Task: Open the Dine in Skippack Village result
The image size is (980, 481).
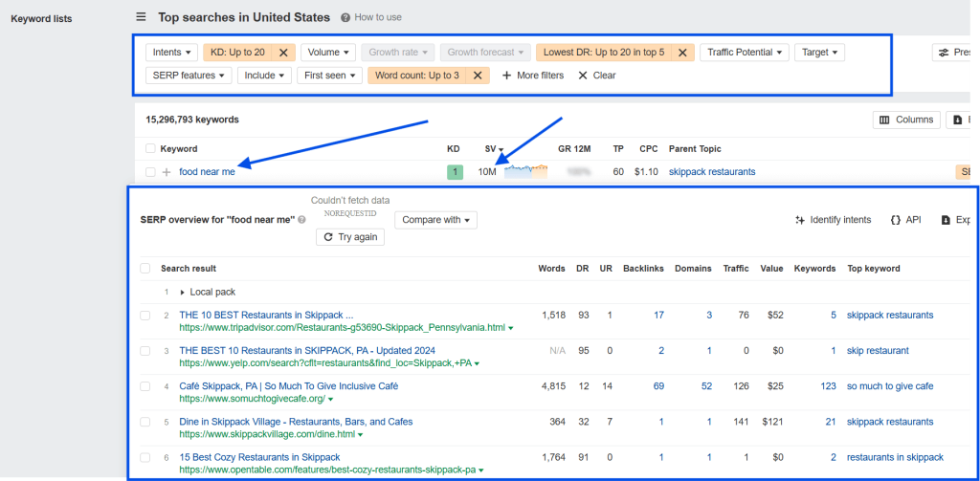Action: pyautogui.click(x=296, y=422)
